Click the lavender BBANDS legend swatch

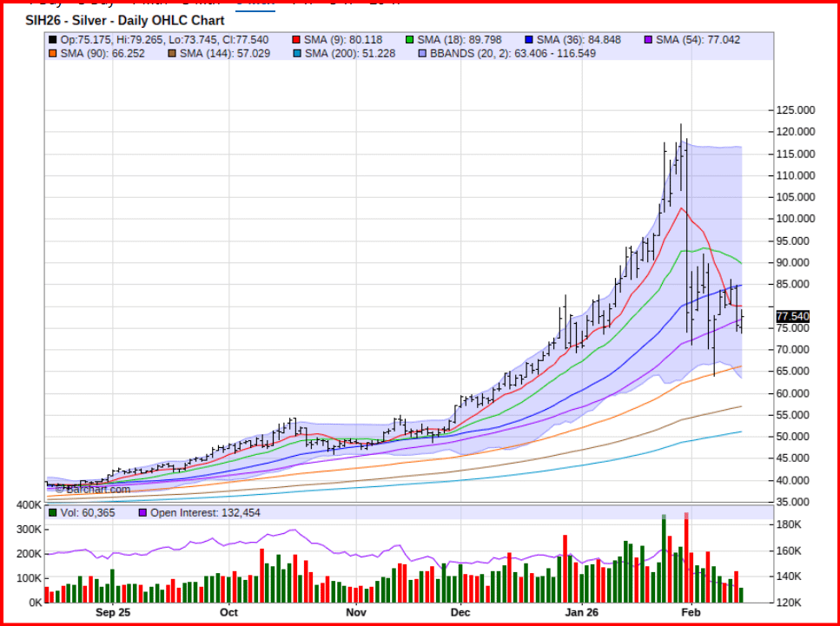click(x=422, y=54)
